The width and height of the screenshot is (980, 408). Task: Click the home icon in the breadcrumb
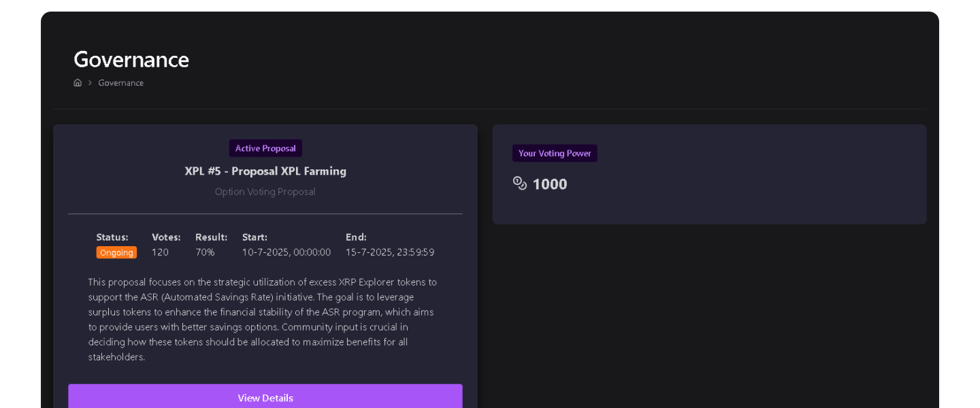coord(78,83)
